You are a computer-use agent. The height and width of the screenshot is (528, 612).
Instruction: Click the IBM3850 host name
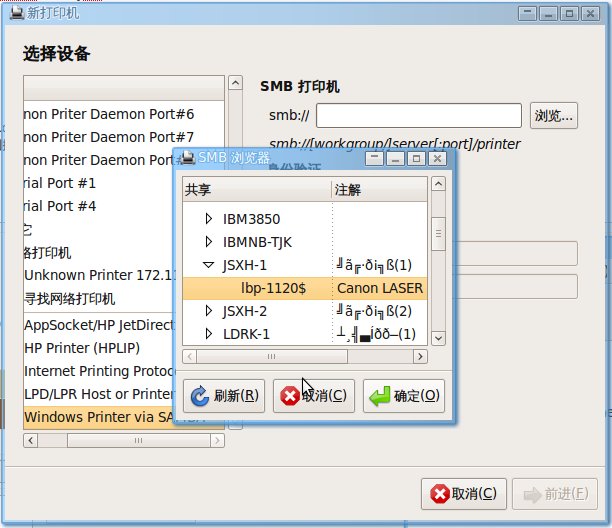click(251, 219)
